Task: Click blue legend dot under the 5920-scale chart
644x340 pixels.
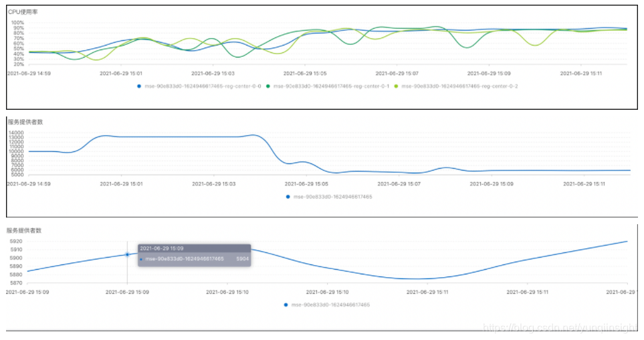Action: coord(286,305)
